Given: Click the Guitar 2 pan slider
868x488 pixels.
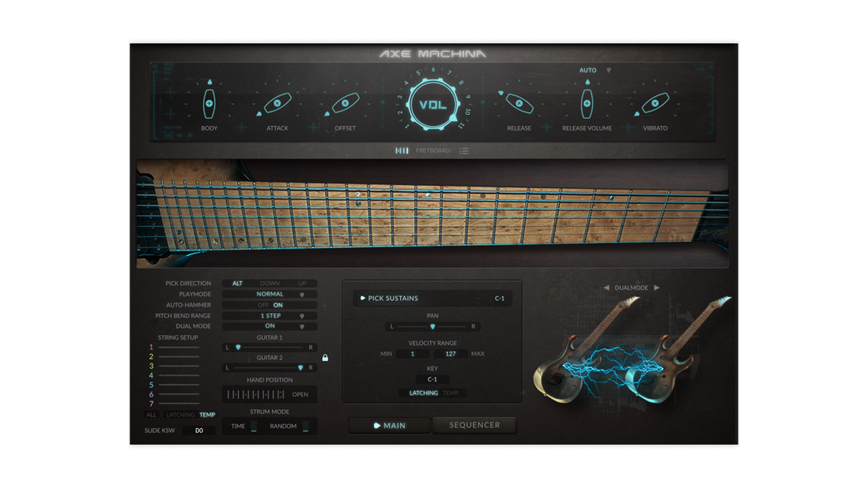Looking at the screenshot, I should [270, 368].
